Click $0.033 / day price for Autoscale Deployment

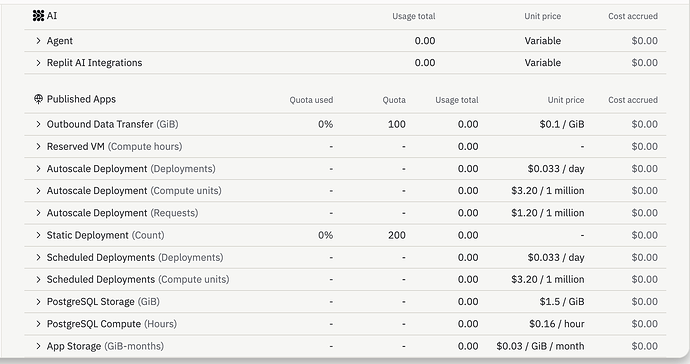tap(556, 169)
